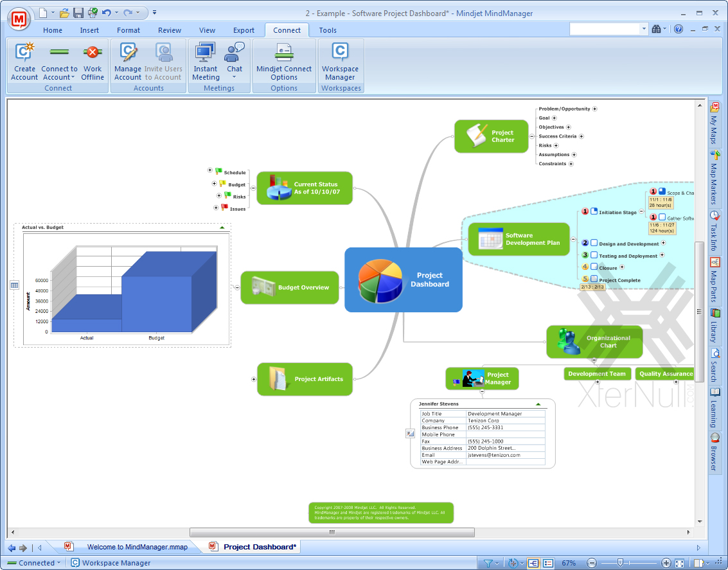This screenshot has width=728, height=570.
Task: Open Mindjet Connect Options
Action: pyautogui.click(x=284, y=61)
